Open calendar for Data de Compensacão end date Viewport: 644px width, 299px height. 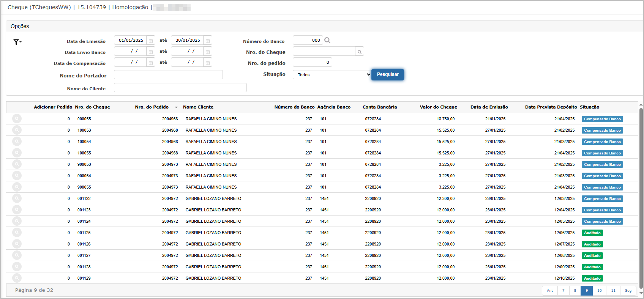point(208,63)
